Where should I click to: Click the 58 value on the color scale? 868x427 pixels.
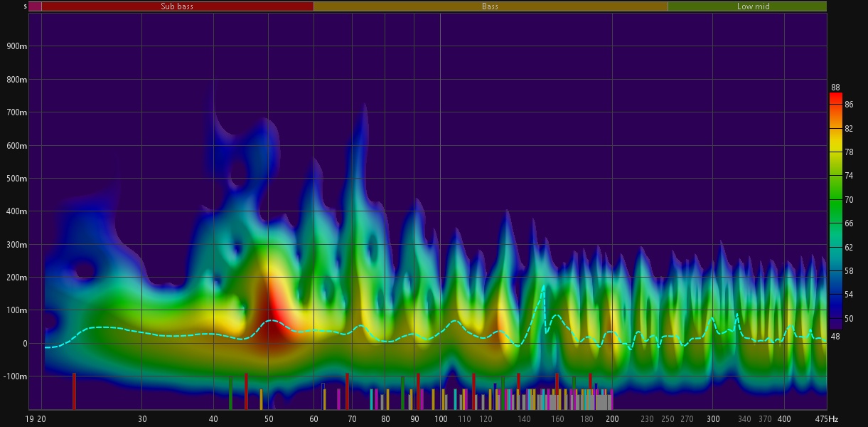[849, 272]
